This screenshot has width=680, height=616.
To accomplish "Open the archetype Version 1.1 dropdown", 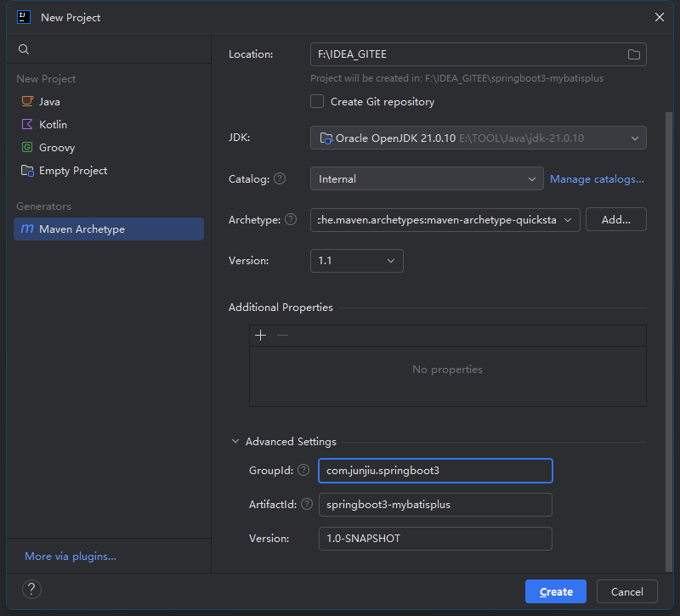I will coord(357,261).
